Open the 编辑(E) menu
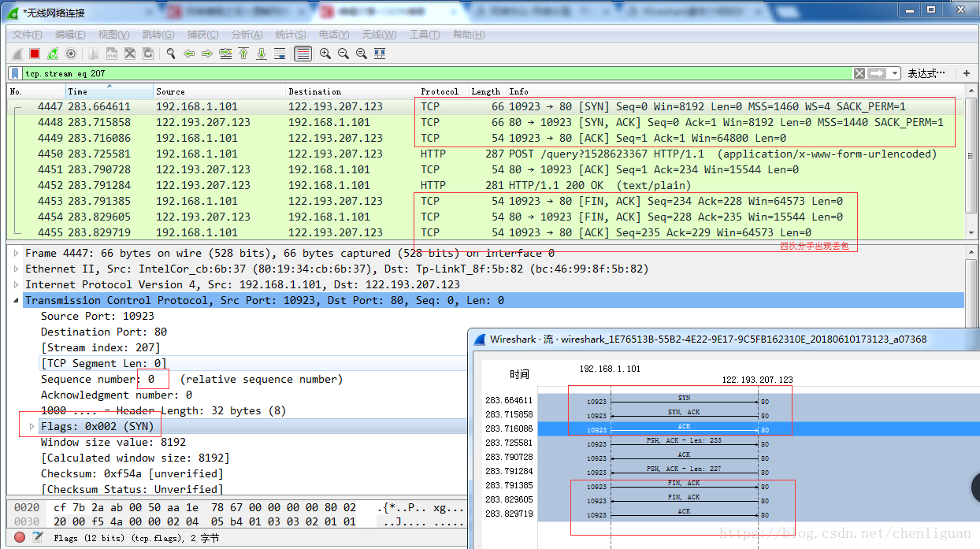 pyautogui.click(x=70, y=35)
